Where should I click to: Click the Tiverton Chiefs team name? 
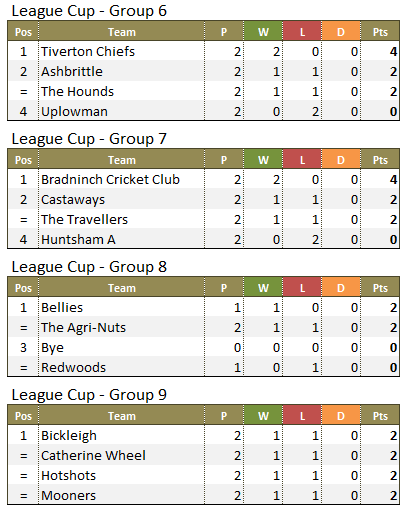click(88, 52)
